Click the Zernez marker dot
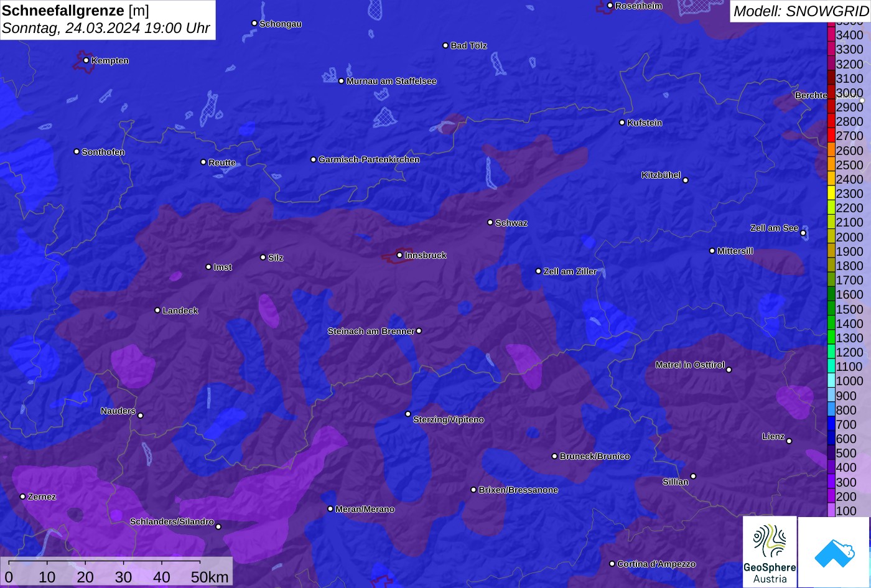Image resolution: width=871 pixels, height=588 pixels. tap(22, 497)
